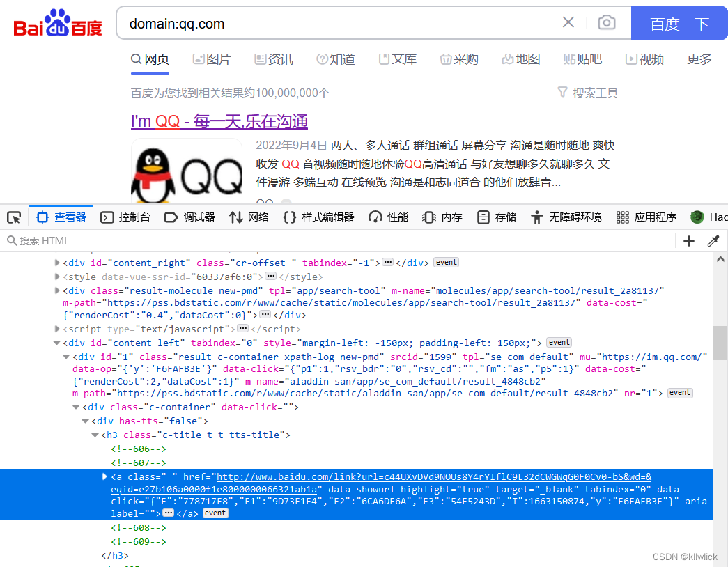Screen dimensions: 728x567
Task: Show event listeners on highlighted anchor
Action: click(215, 513)
